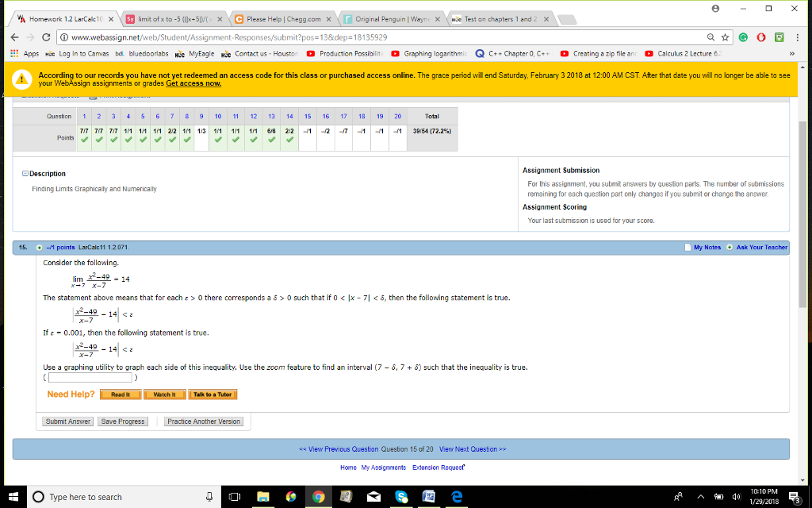The width and height of the screenshot is (812, 508).
Task: Click Save Progress button
Action: 123,421
